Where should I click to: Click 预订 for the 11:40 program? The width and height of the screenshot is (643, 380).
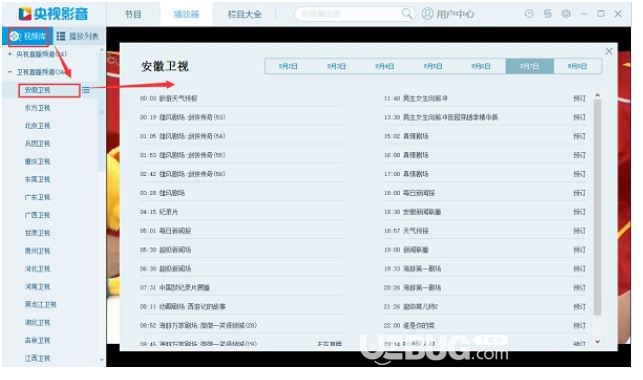point(579,98)
